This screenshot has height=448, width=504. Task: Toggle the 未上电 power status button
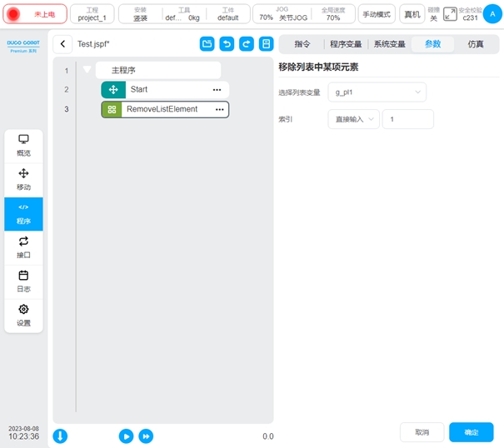pyautogui.click(x=35, y=14)
